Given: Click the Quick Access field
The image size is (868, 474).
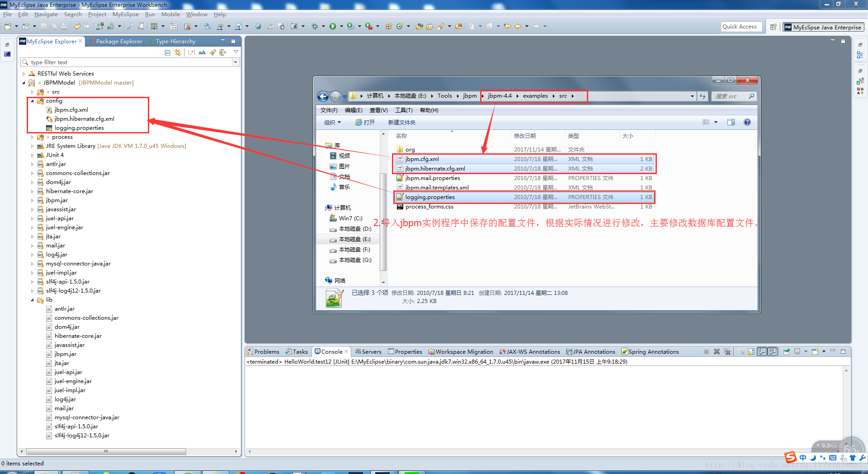Looking at the screenshot, I should 741,27.
